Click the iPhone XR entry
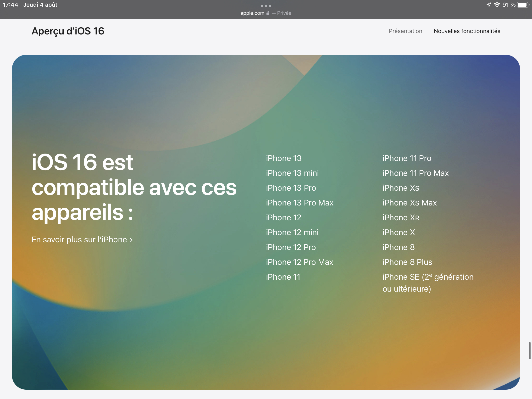532x399 pixels. 401,218
